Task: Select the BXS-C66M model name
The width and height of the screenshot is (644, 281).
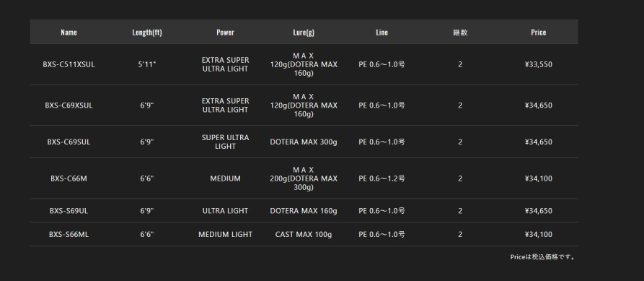Action: 69,178
